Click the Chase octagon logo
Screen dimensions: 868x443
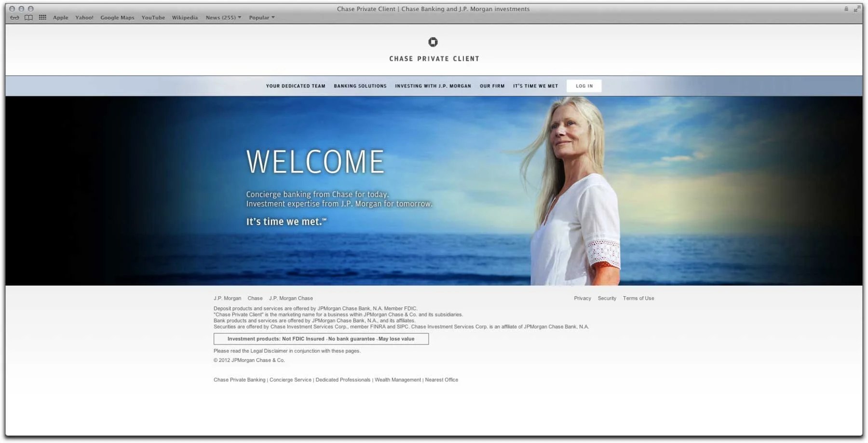(433, 42)
